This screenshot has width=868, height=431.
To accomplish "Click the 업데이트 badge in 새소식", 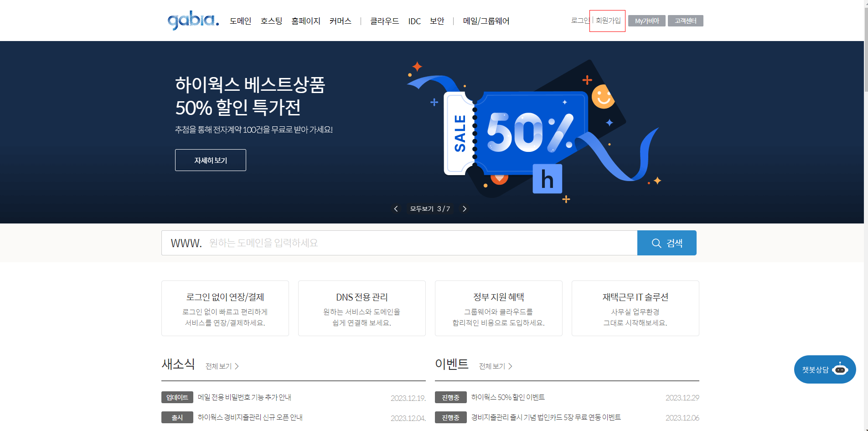I will point(177,397).
